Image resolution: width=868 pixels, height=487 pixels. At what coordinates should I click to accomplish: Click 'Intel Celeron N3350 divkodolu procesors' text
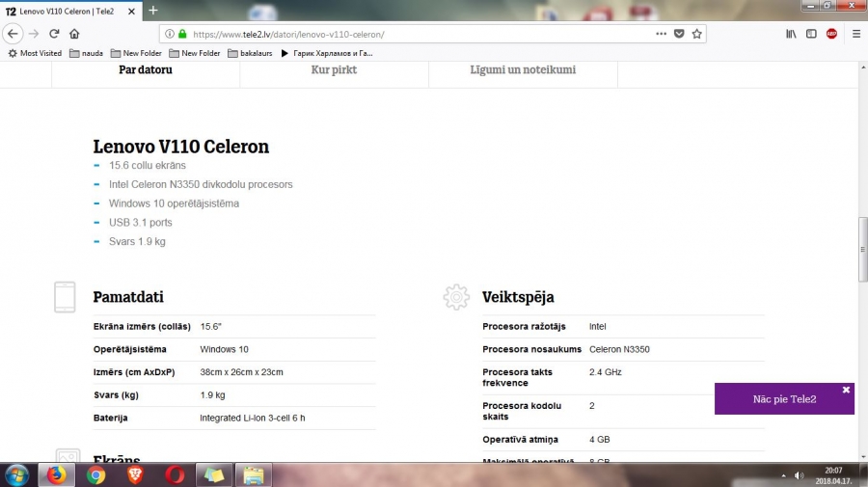click(201, 184)
